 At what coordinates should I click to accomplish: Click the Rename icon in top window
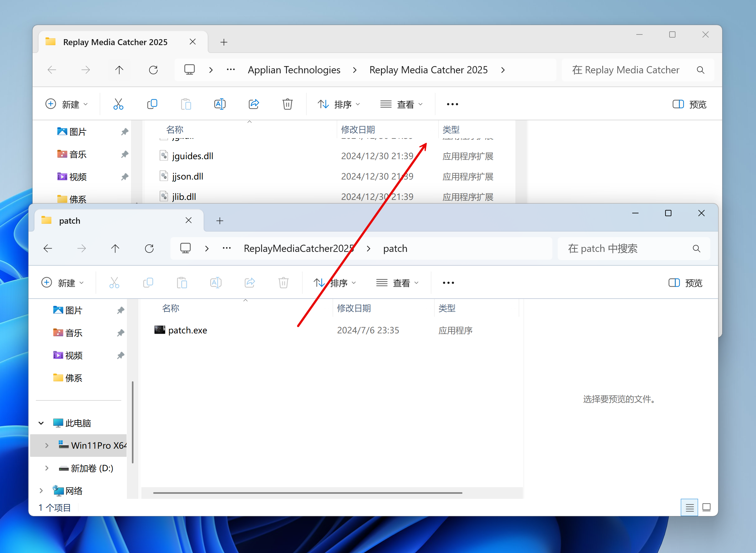coord(220,104)
